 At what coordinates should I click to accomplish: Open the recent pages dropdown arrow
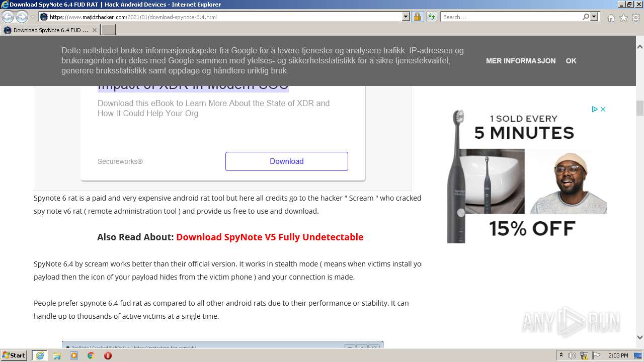coord(33,17)
